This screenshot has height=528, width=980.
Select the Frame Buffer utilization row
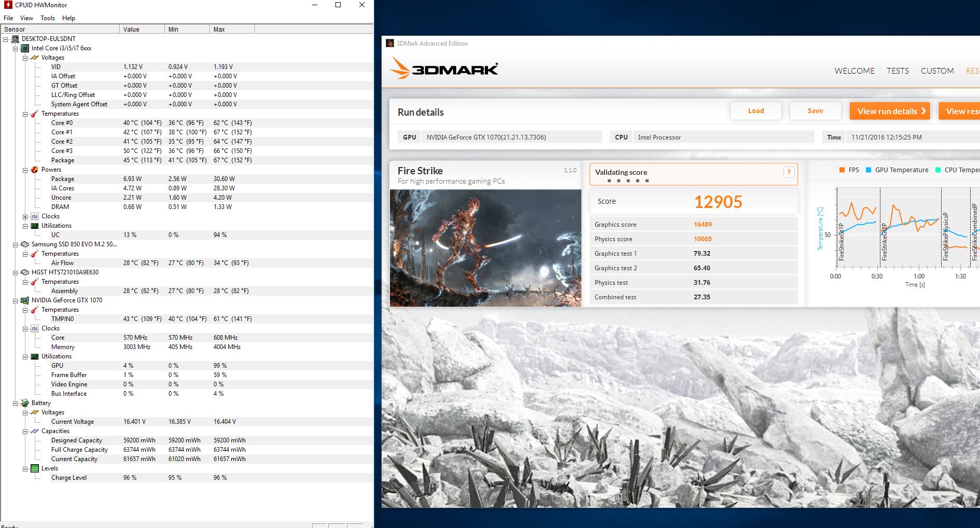pyautogui.click(x=187, y=375)
